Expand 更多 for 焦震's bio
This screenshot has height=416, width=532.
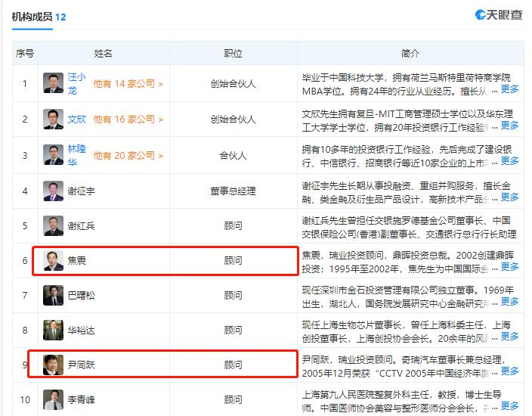coord(509,267)
